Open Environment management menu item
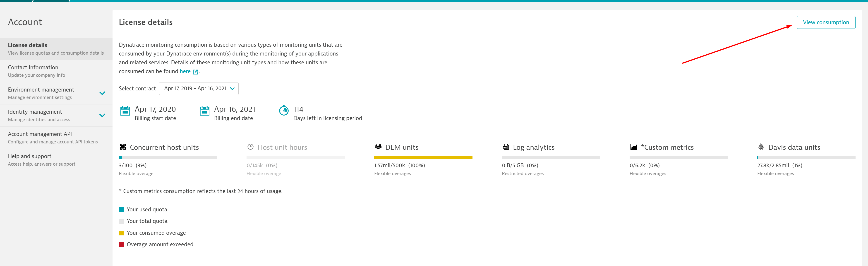This screenshot has height=266, width=868. tap(56, 93)
